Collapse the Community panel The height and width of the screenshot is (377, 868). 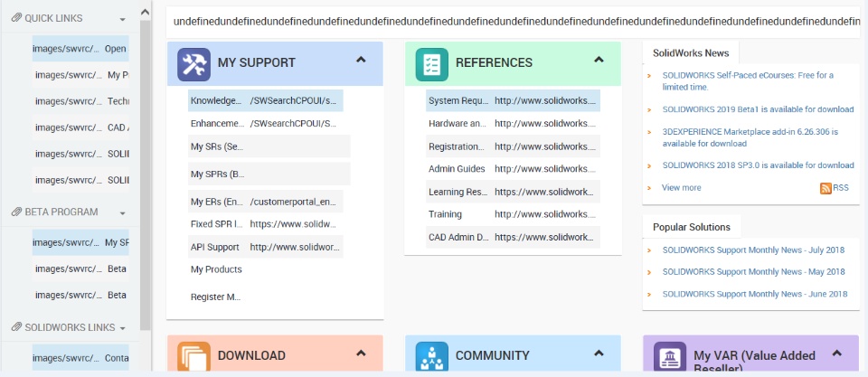[x=599, y=352]
